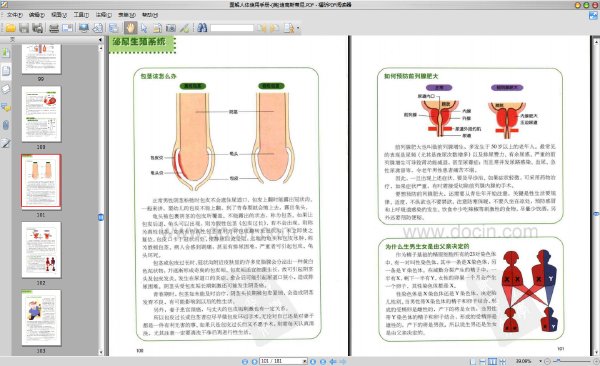Image resolution: width=600 pixels, height=366 pixels.
Task: Click the Save floppy disk icon
Action: [24, 28]
